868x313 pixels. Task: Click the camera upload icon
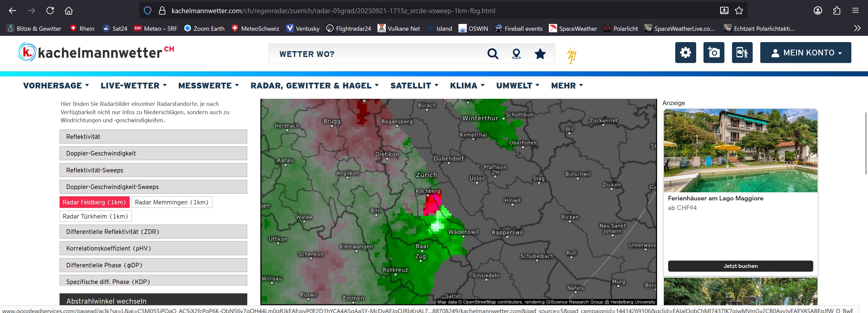point(713,52)
